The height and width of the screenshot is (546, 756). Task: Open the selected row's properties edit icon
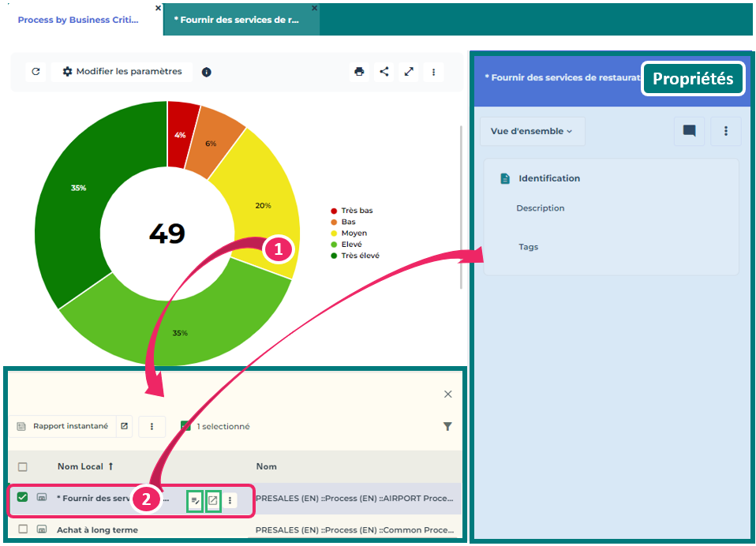[195, 500]
